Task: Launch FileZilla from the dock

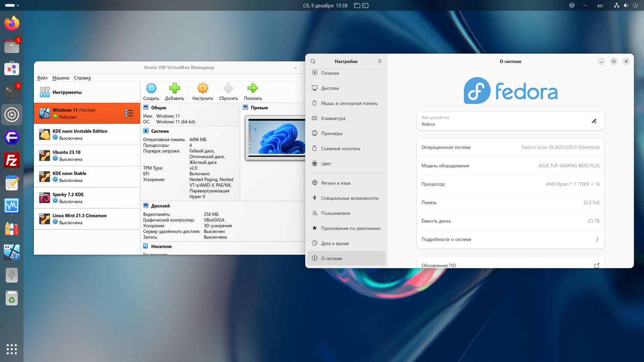Action: 12,161
